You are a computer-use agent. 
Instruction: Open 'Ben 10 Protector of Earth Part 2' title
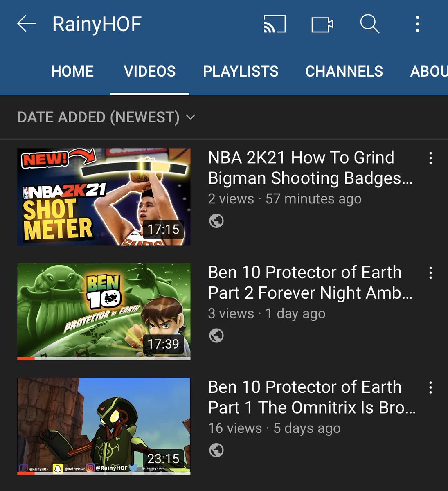pyautogui.click(x=310, y=282)
